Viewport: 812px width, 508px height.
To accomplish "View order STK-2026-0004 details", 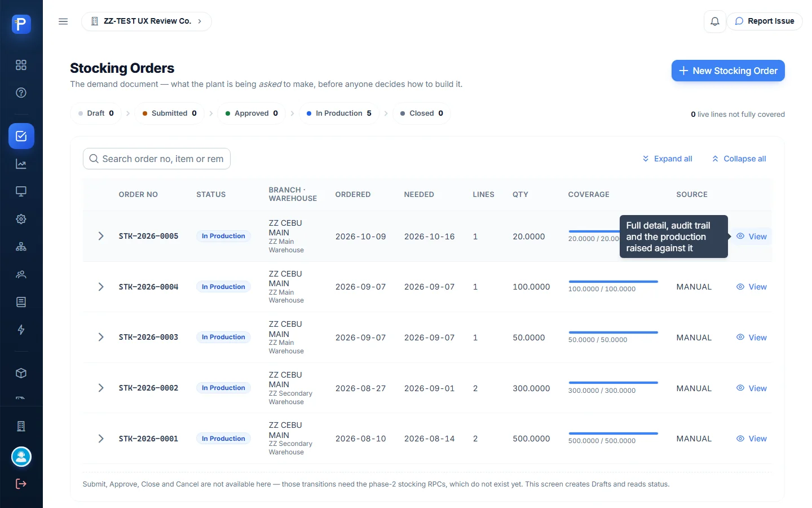I will (752, 287).
